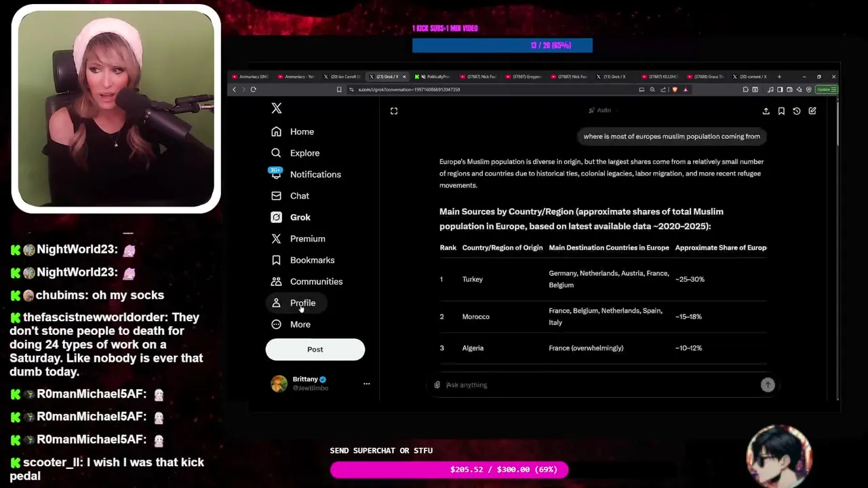Open the browser extensions puzzle icon

(745, 89)
